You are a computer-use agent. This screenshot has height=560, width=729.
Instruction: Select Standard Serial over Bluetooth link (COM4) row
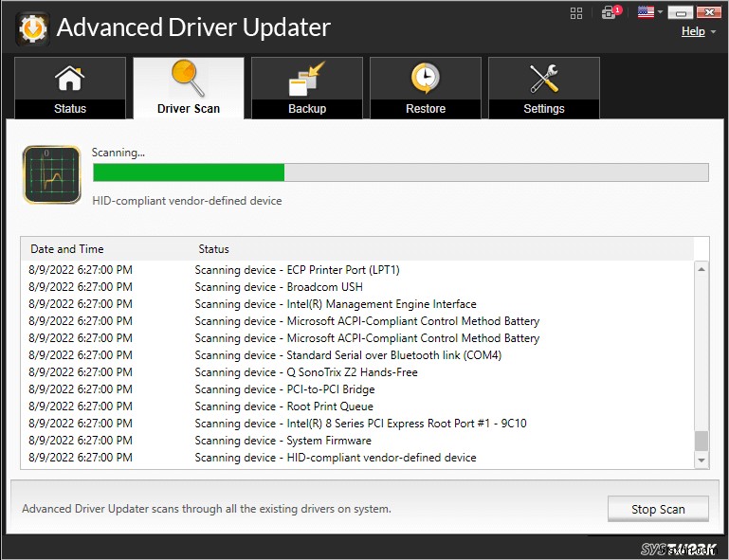coord(357,355)
